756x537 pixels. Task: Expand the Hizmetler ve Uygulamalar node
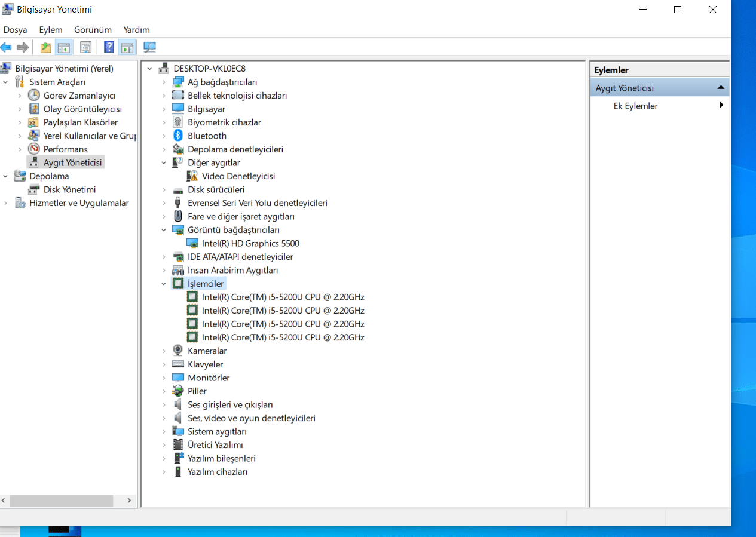(x=6, y=203)
